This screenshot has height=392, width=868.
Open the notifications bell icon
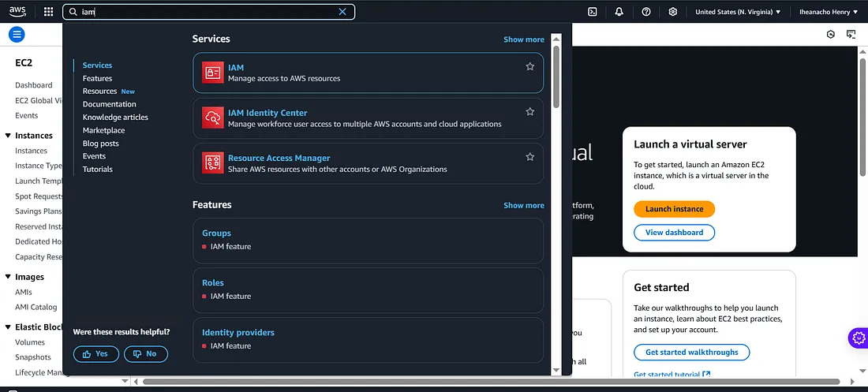pos(619,12)
